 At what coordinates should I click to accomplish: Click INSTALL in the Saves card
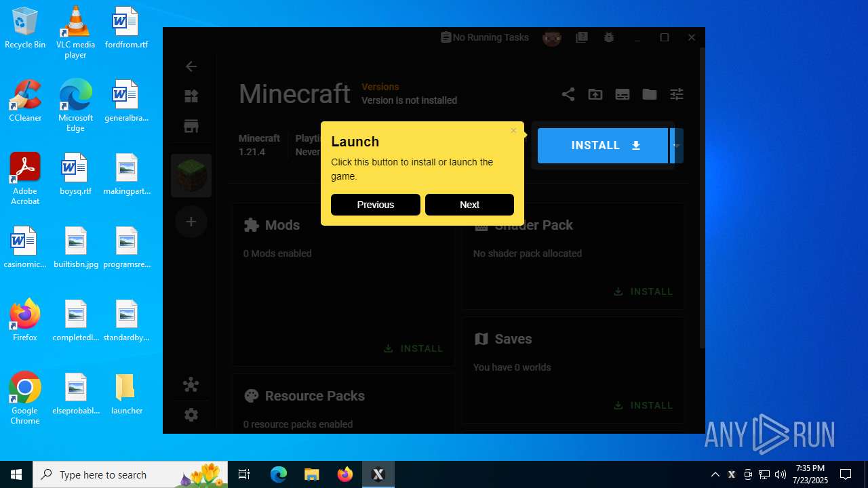click(x=644, y=405)
